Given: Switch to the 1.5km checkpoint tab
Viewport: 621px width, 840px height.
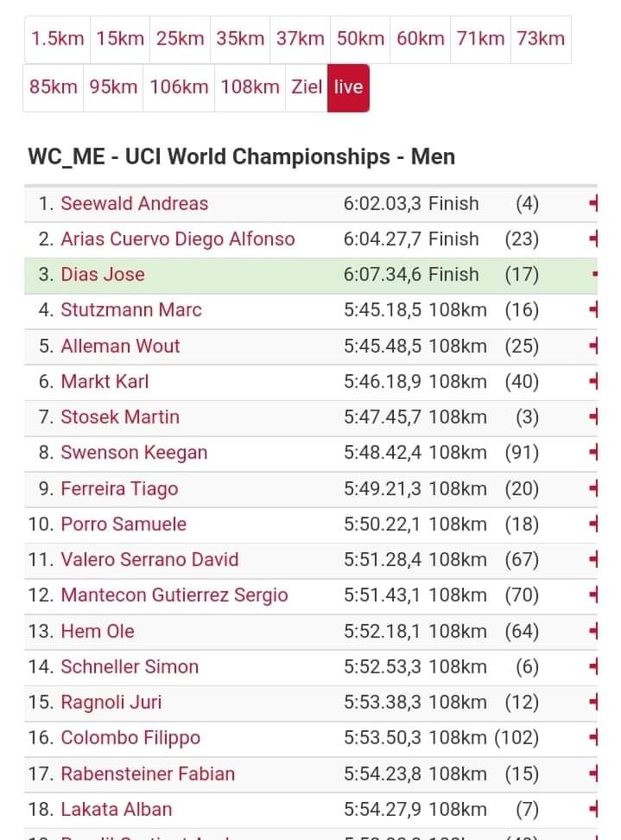Looking at the screenshot, I should (57, 39).
